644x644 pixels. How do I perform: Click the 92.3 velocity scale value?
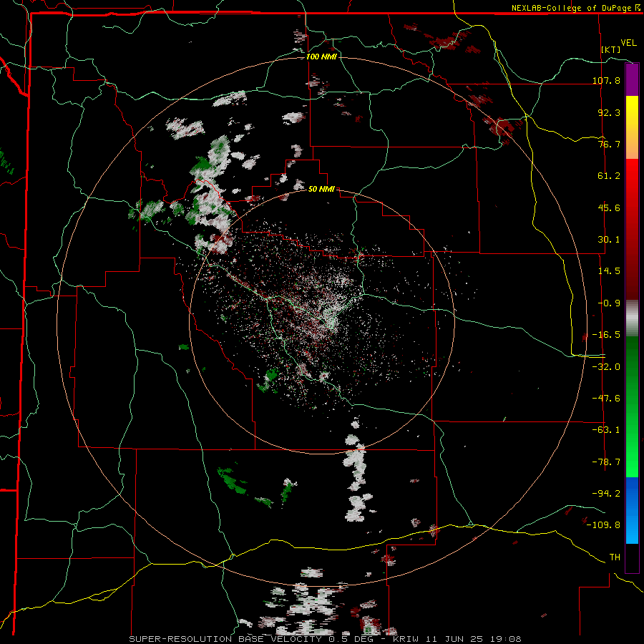(609, 112)
